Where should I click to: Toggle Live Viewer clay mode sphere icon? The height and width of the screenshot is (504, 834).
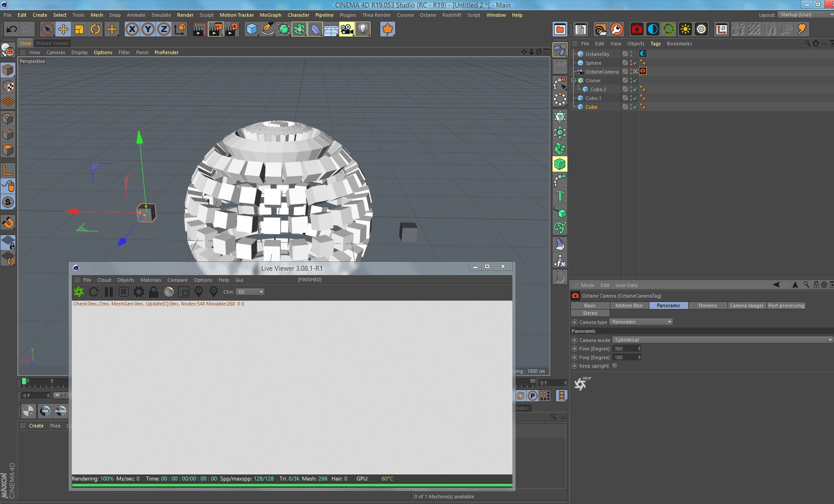169,292
